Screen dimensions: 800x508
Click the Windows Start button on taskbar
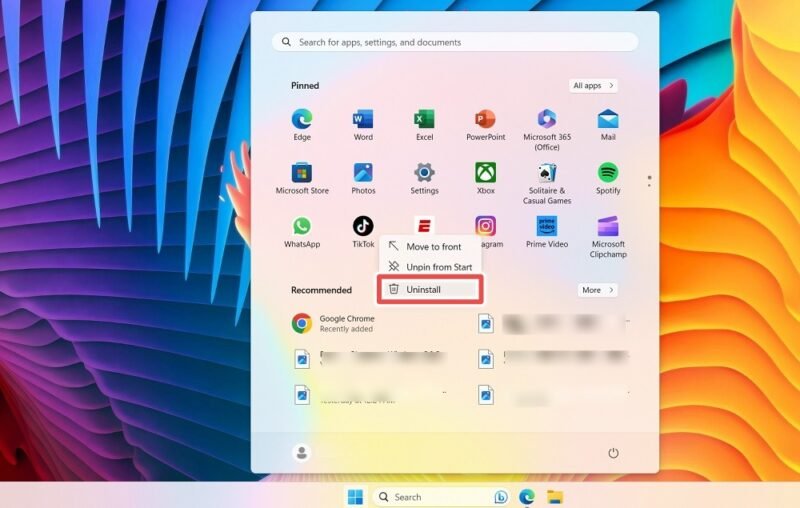coord(355,497)
